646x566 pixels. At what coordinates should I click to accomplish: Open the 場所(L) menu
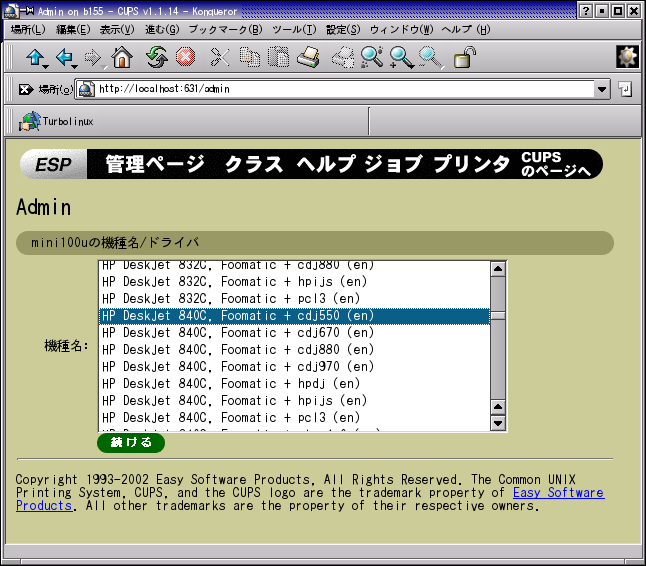[x=28, y=30]
